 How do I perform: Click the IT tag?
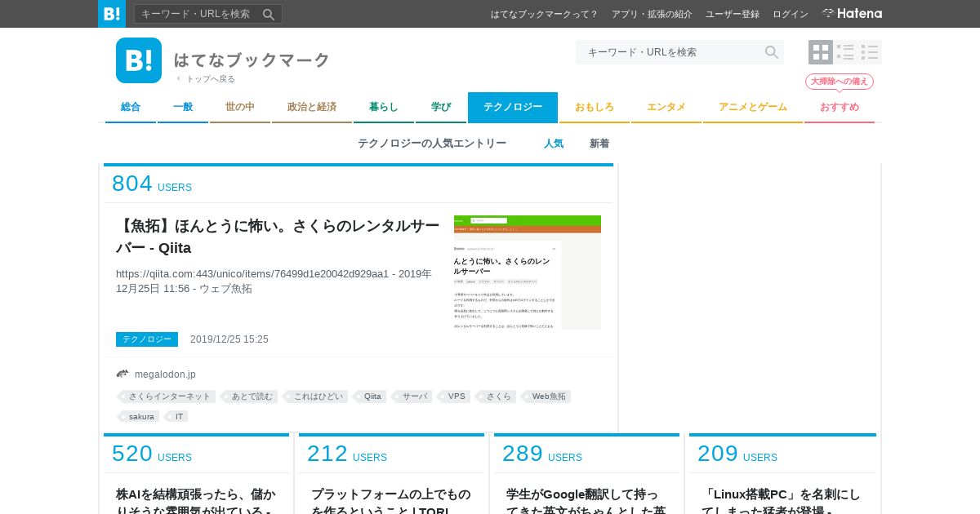177,416
